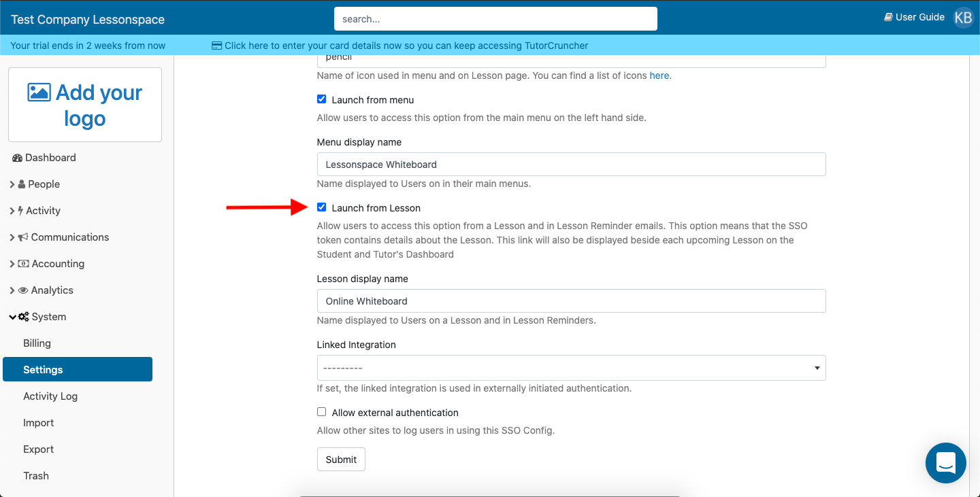Click the credit card icon in trial banner
980x497 pixels.
coord(217,46)
